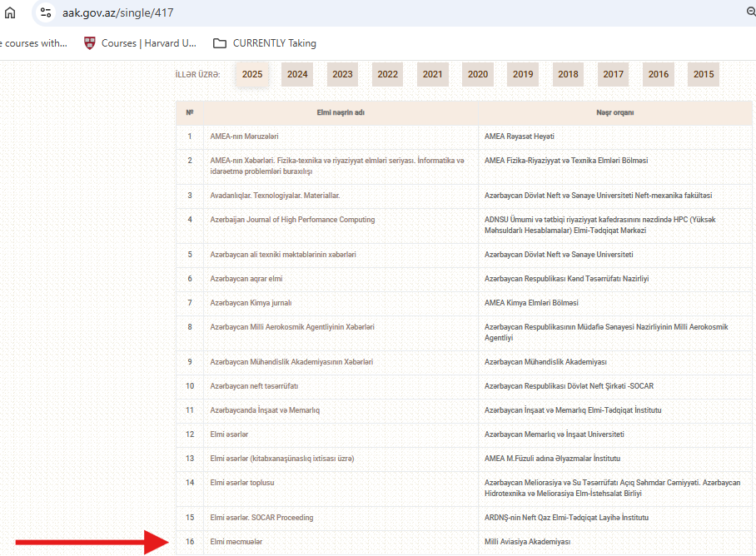
Task: Open the 2022 year list
Action: (387, 74)
